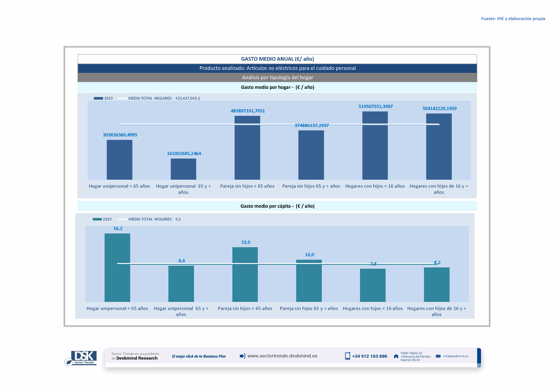
Task: Click the 161002685,2464 bar
Action: [183, 169]
